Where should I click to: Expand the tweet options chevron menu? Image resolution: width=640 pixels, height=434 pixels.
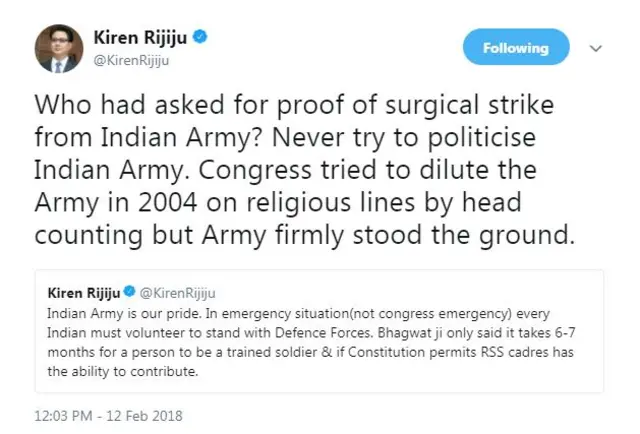pyautogui.click(x=595, y=48)
